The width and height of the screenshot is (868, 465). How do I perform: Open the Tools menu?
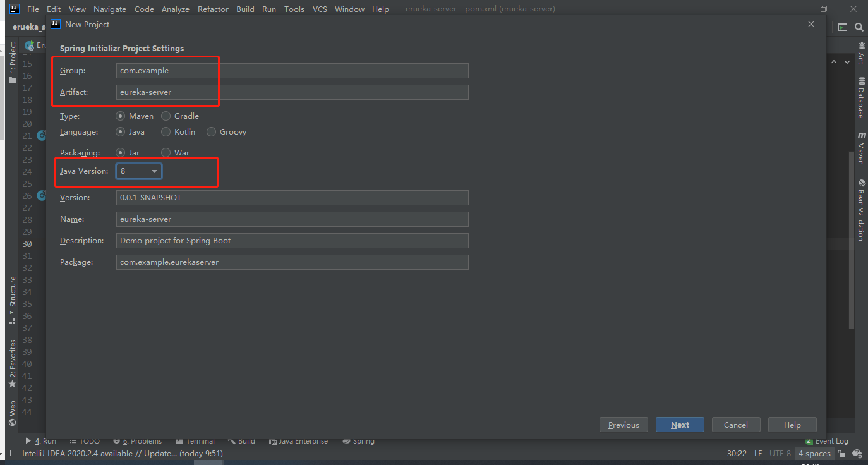pyautogui.click(x=294, y=9)
